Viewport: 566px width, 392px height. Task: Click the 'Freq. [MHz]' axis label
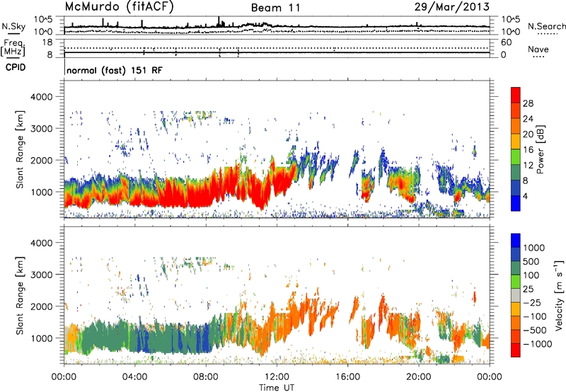13,48
